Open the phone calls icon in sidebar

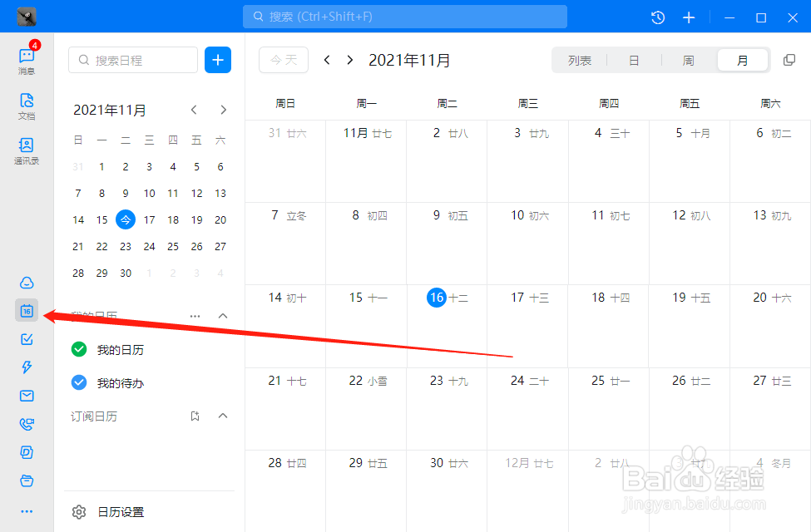click(x=26, y=424)
